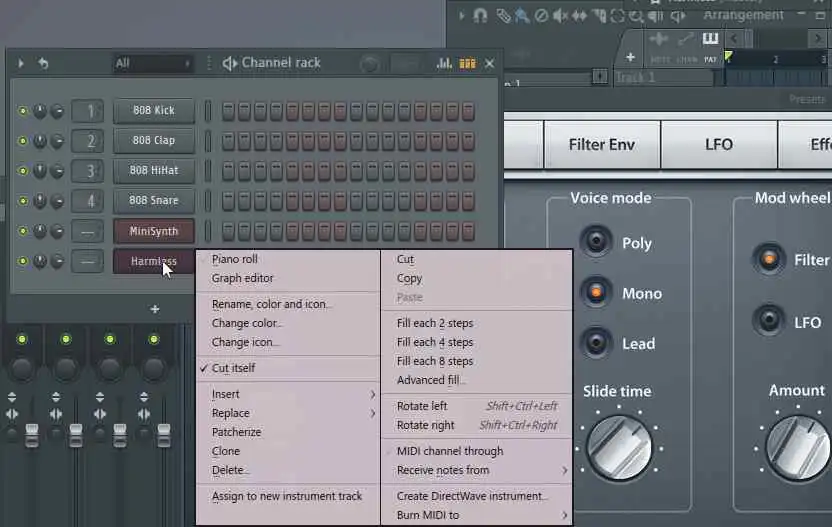Select the playlist select tool

click(x=618, y=16)
